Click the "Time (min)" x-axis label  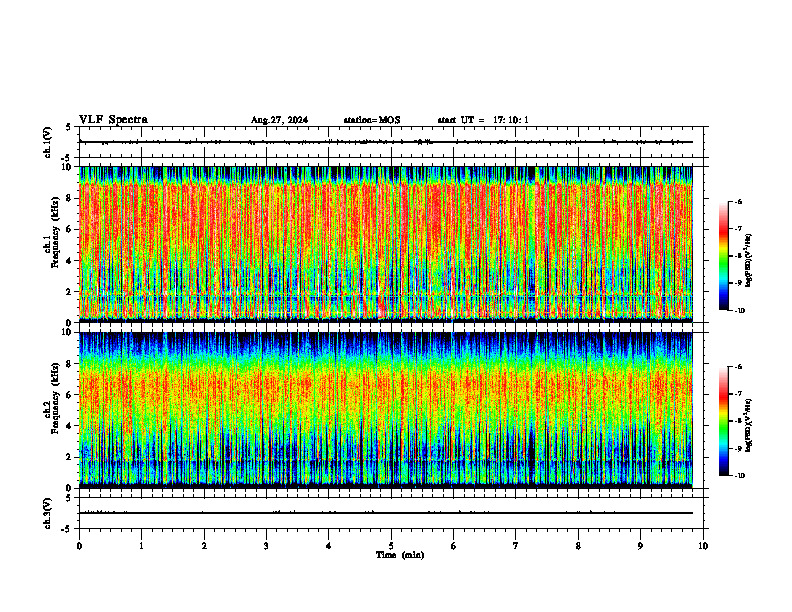400,555
